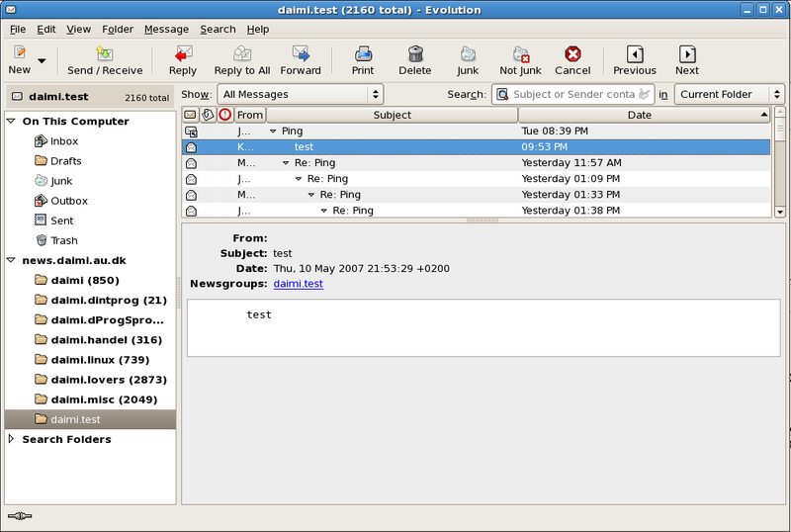
Task: Click the Status column header icon
Action: tap(190, 115)
